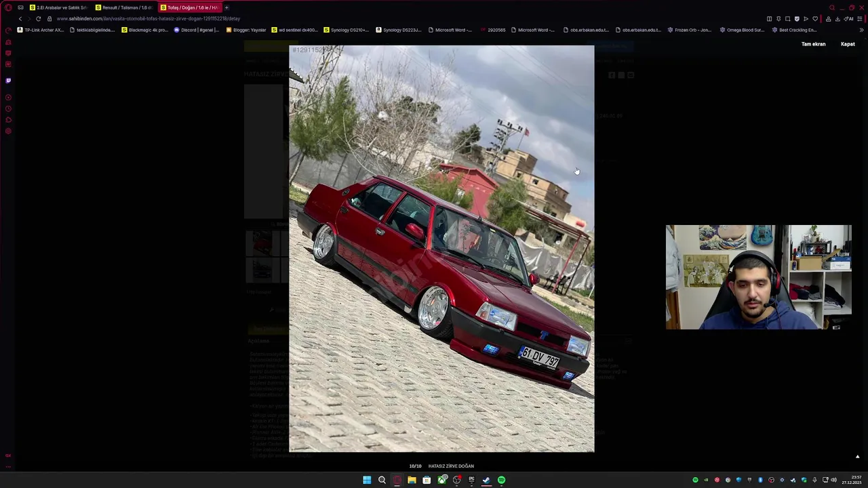Open Spotify from the taskbar
The height and width of the screenshot is (488, 868).
(x=501, y=480)
